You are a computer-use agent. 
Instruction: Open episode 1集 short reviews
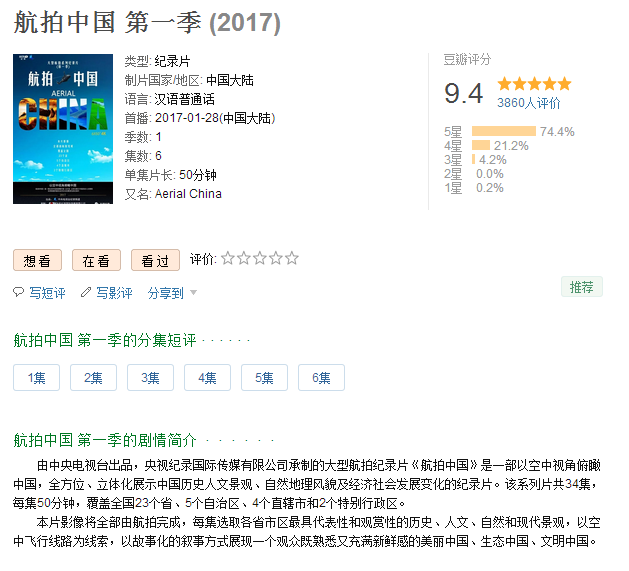tap(37, 378)
